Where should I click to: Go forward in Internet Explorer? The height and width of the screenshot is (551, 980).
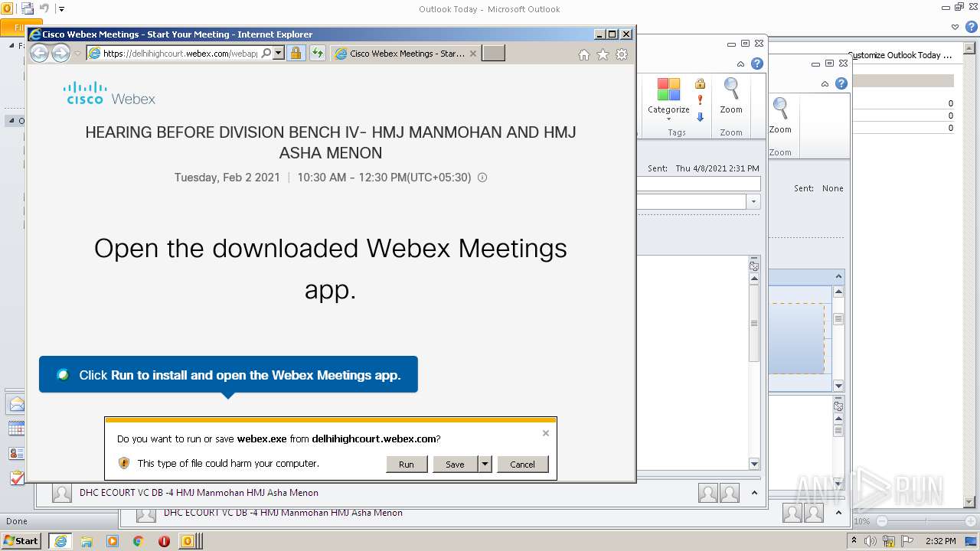click(60, 54)
